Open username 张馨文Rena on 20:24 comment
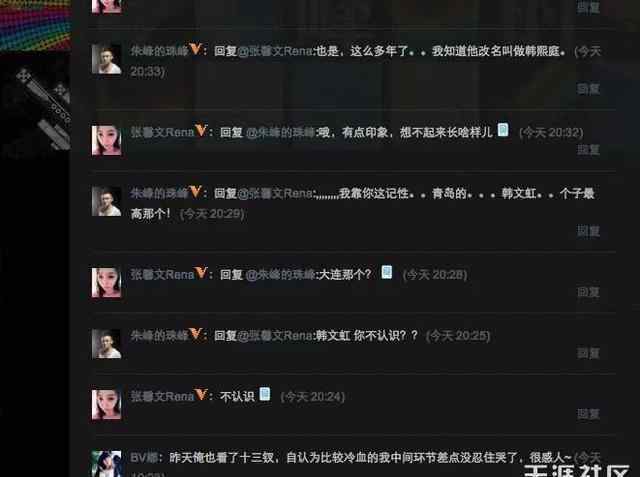 [x=162, y=396]
